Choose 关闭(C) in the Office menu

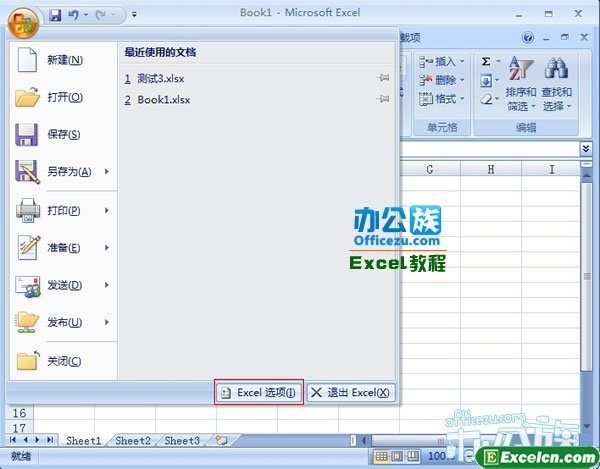pos(63,361)
